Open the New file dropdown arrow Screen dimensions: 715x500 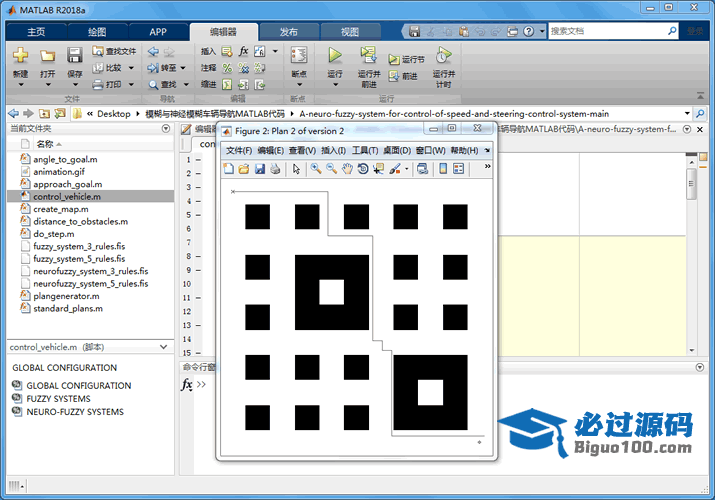tap(21, 85)
